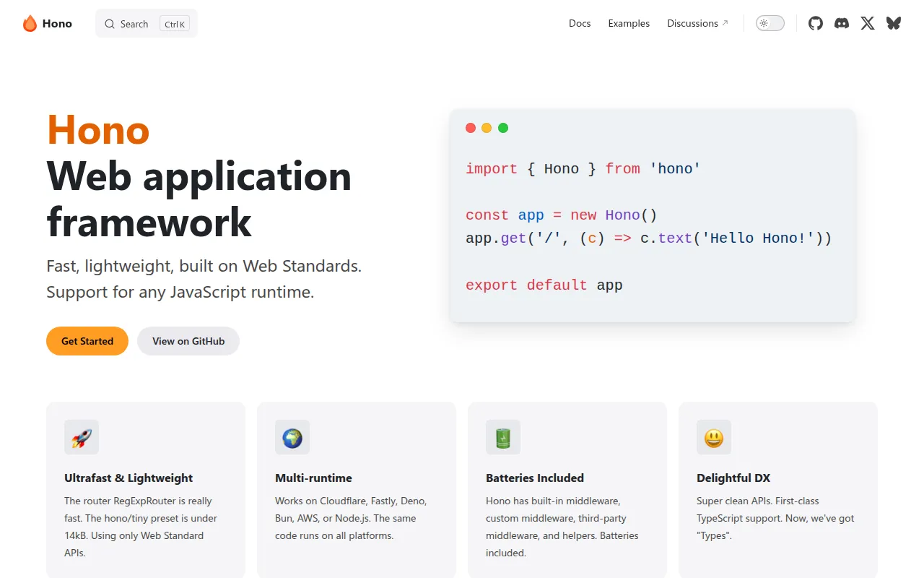Click the Get Started button
Image resolution: width=924 pixels, height=578 pixels.
[x=87, y=341]
